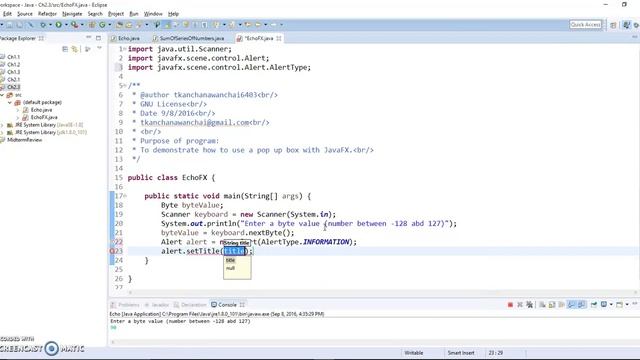This screenshot has width=640, height=360.
Task: Choose 'null' in the suggestion popup
Action: coord(230,268)
